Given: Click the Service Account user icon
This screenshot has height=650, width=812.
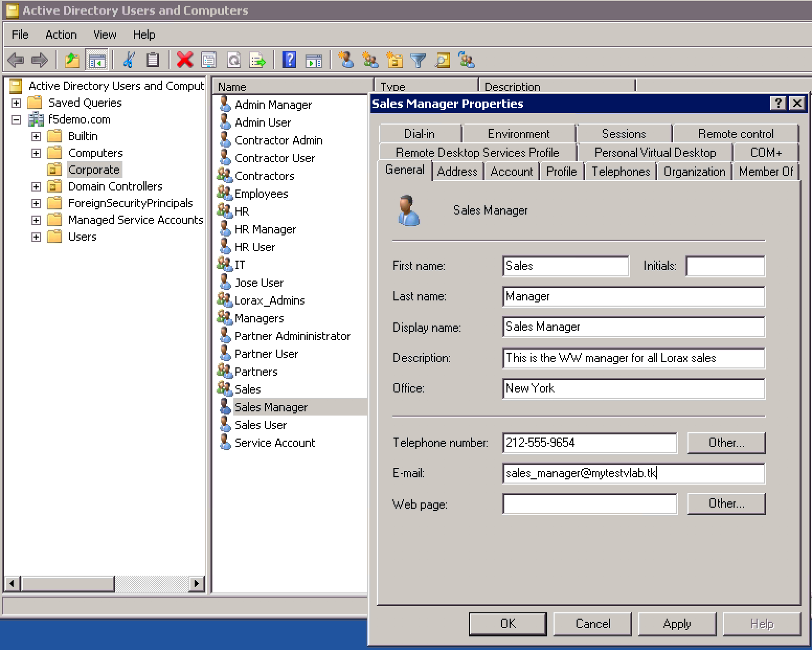Looking at the screenshot, I should [225, 442].
